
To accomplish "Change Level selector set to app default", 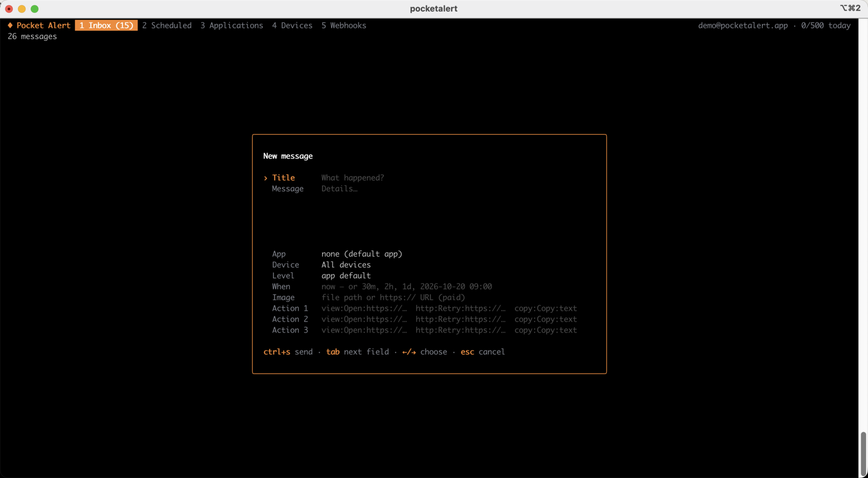I will point(346,276).
